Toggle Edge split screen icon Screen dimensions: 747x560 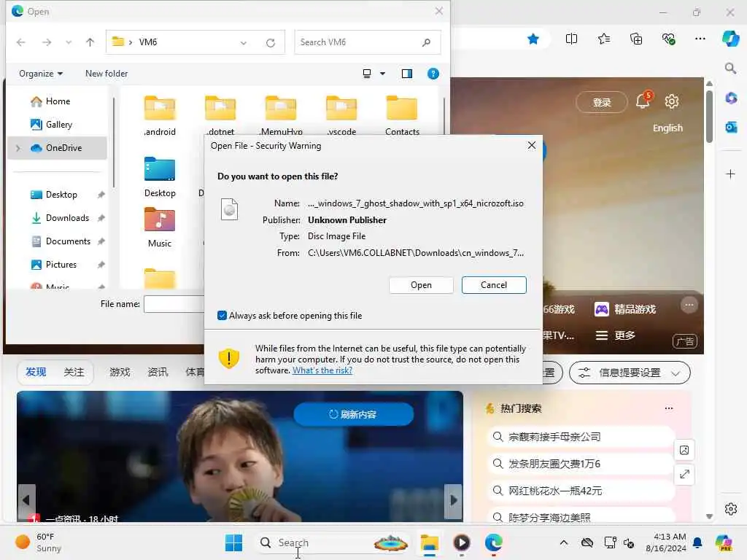tap(571, 39)
